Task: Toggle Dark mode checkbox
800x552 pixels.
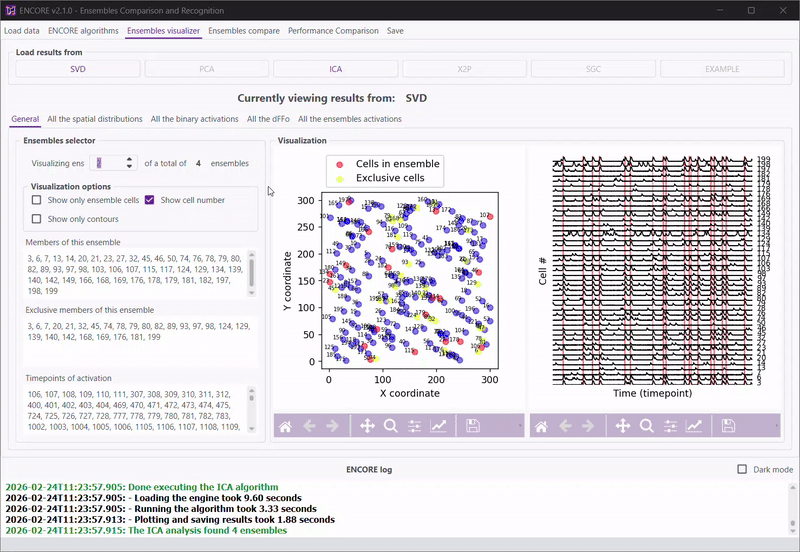Action: (742, 469)
